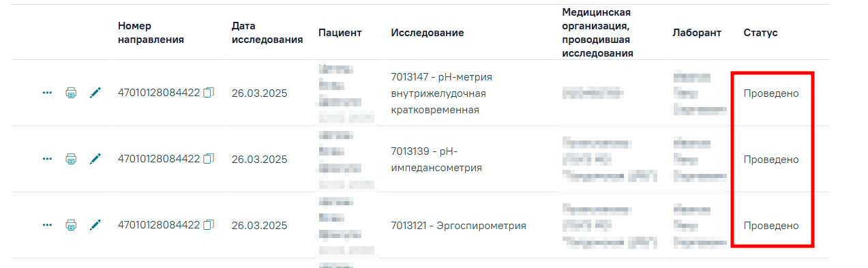The height and width of the screenshot is (268, 868).
Task: Print the Эргоспирометрия row
Action: [x=71, y=224]
